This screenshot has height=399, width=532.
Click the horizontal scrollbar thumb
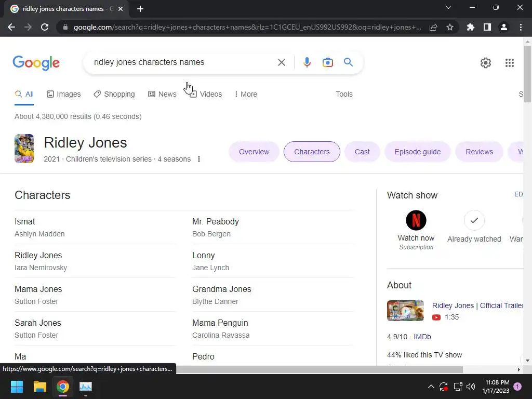(320, 369)
